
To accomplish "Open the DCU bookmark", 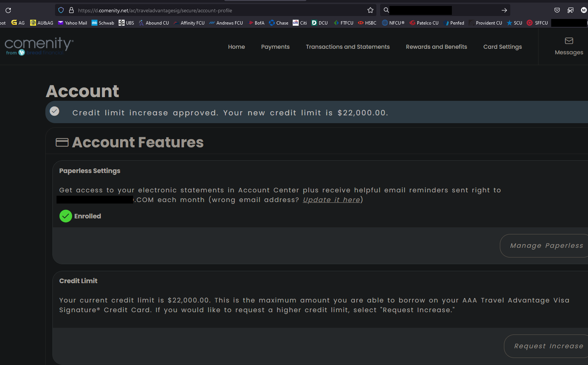I will [x=320, y=23].
